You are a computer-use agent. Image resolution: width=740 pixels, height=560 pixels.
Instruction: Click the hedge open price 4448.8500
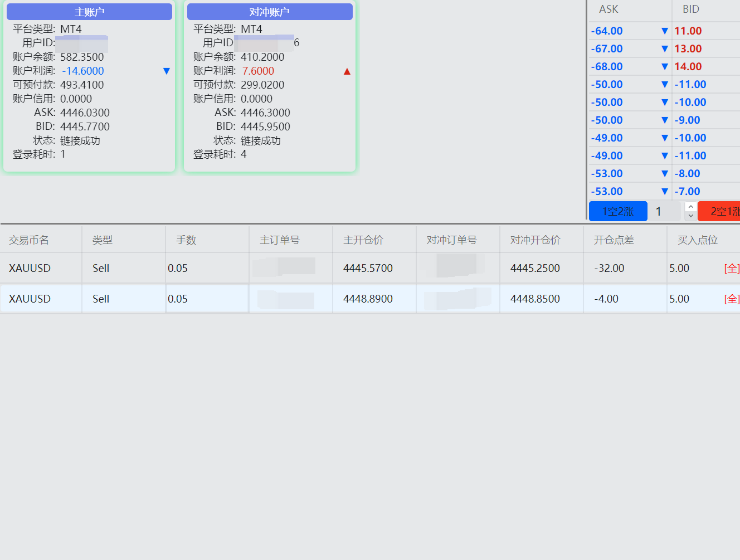[535, 299]
